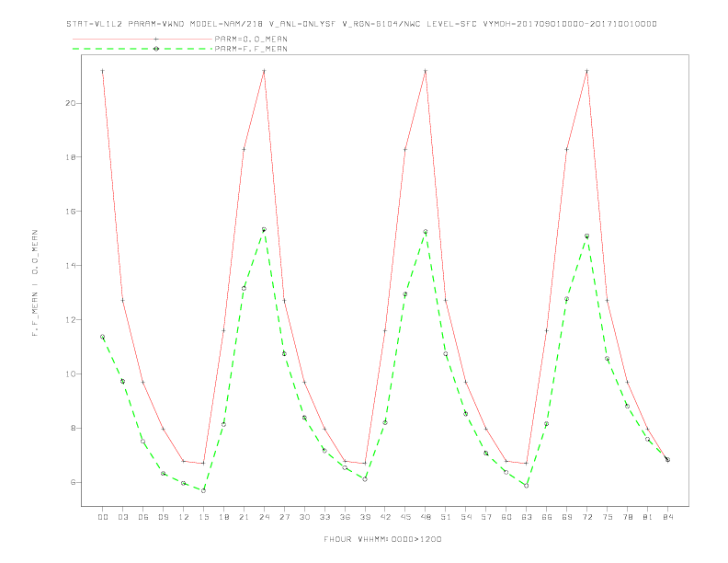Click x-axis tick label 42
Viewport: 728px width, 563px height.
tap(385, 517)
